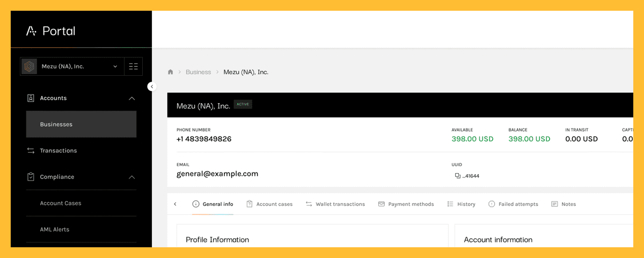Switch to the Wallet transactions tab
This screenshot has height=258, width=644.
point(335,204)
